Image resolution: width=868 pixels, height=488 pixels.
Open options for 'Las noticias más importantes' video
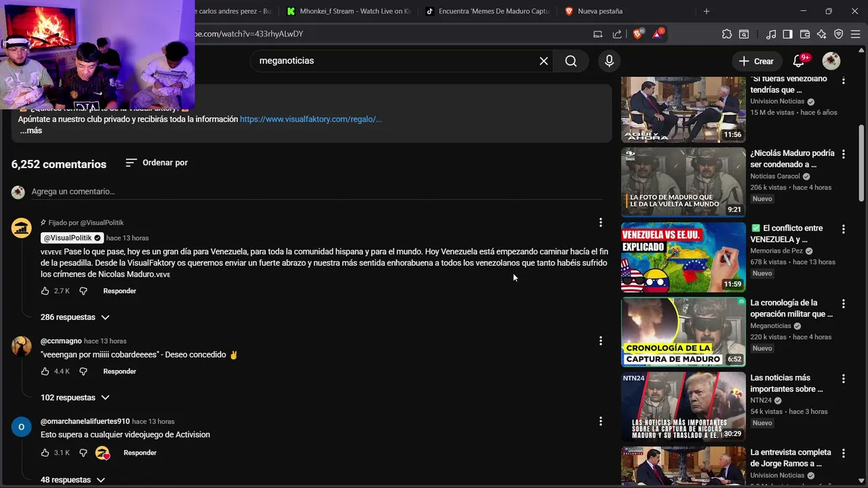[x=844, y=379]
